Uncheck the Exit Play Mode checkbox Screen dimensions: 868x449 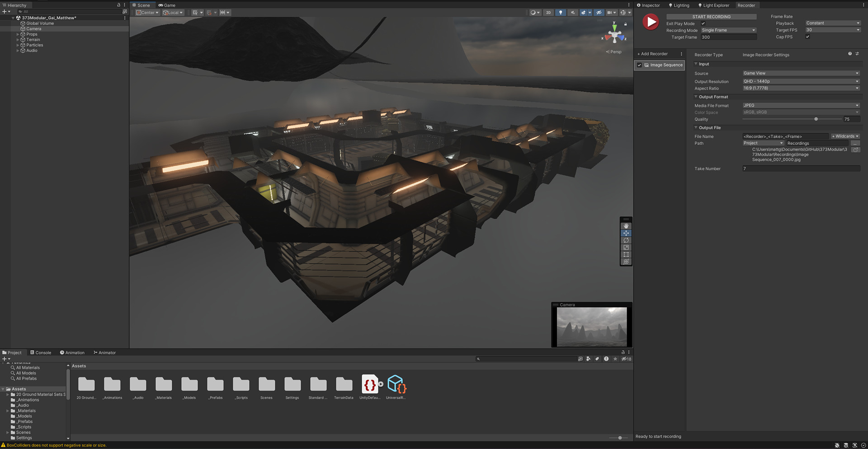703,23
